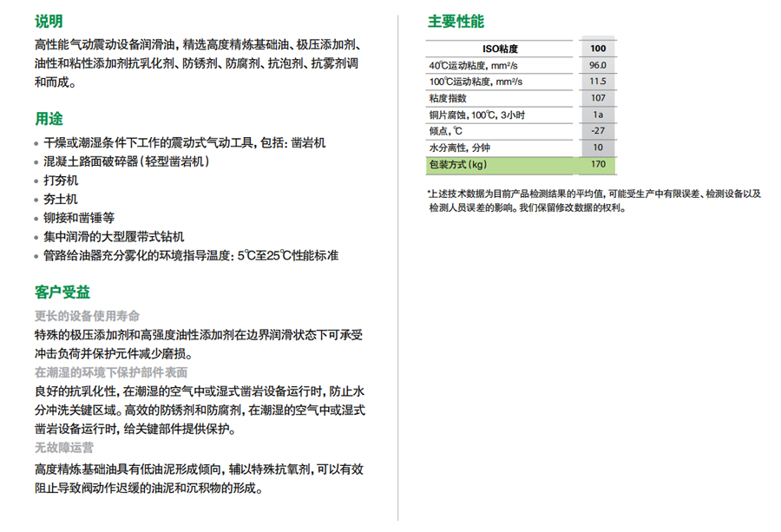Click the 打夯机 bullet item
The image size is (781, 532).
(x=61, y=181)
